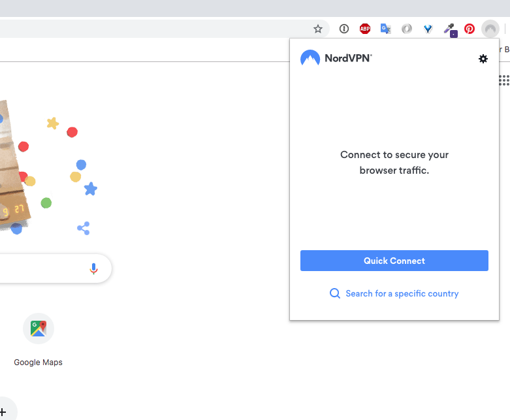Screen dimensions: 510x420
Task: Click the NordVPN logo
Action: point(336,58)
